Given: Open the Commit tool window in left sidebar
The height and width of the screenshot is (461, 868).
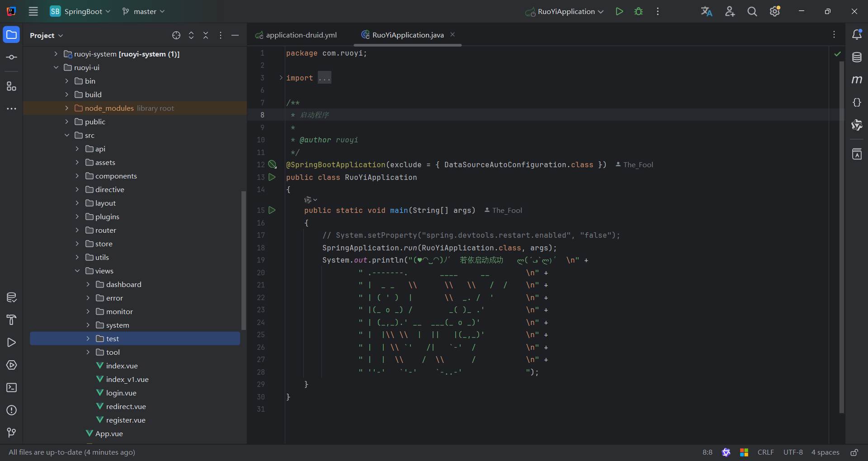Looking at the screenshot, I should tap(11, 57).
